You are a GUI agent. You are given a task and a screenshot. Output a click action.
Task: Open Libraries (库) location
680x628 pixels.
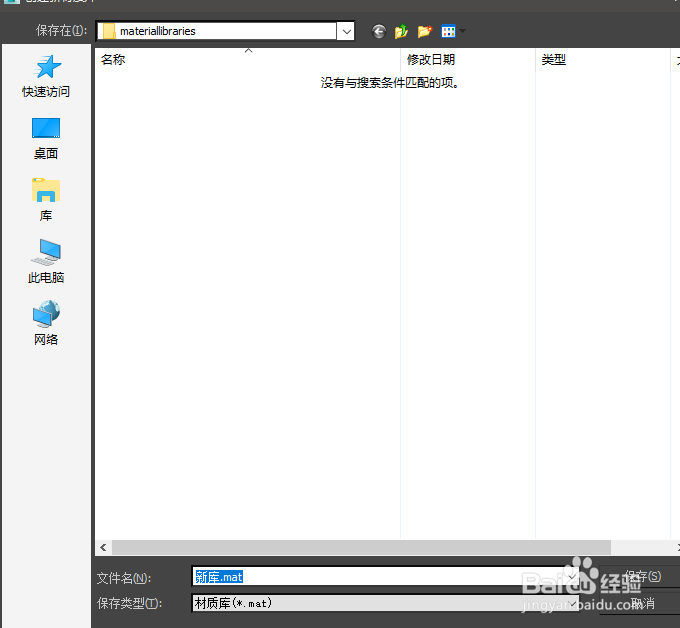pos(46,200)
